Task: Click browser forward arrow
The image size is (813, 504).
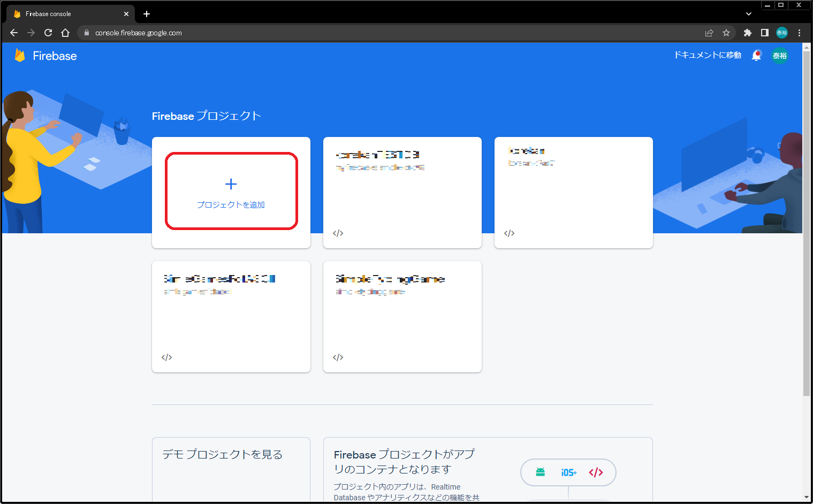Action: point(31,33)
